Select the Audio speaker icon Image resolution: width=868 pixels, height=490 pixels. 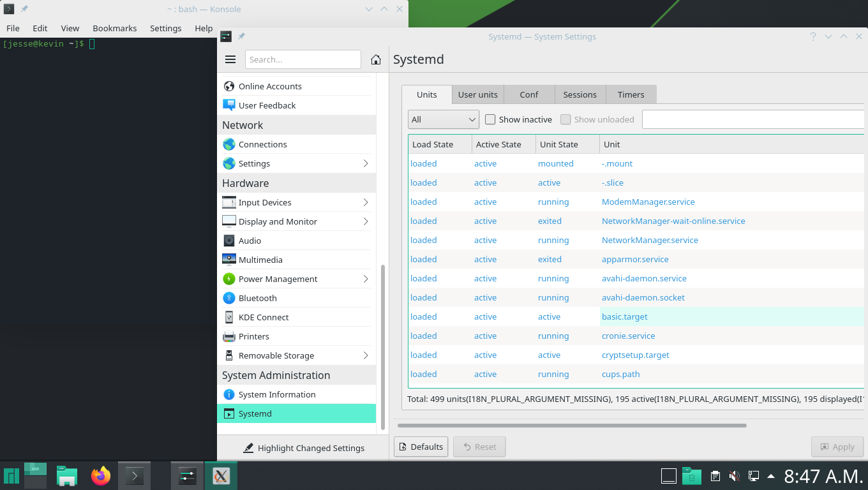click(229, 241)
